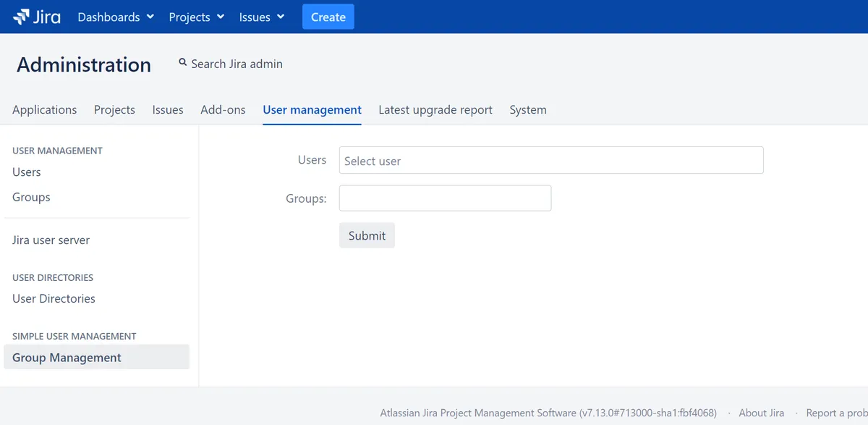Select the Add-ons tab

pyautogui.click(x=223, y=110)
